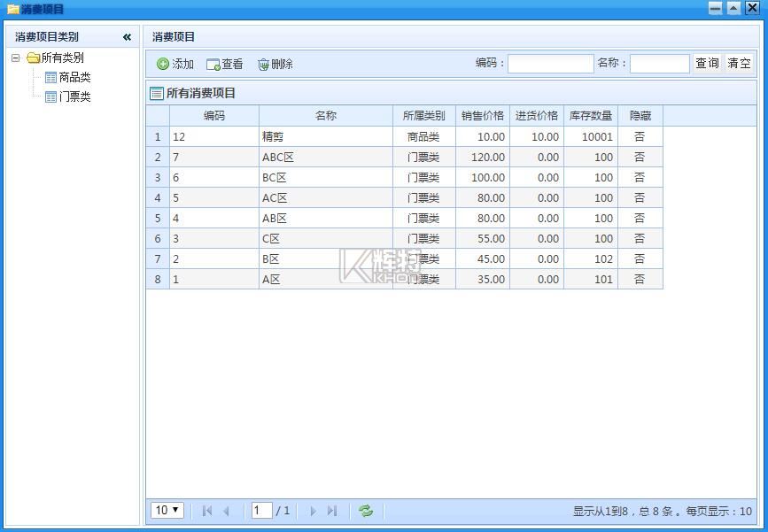
Task: Select the 商品类 category in tree
Action: (74, 78)
